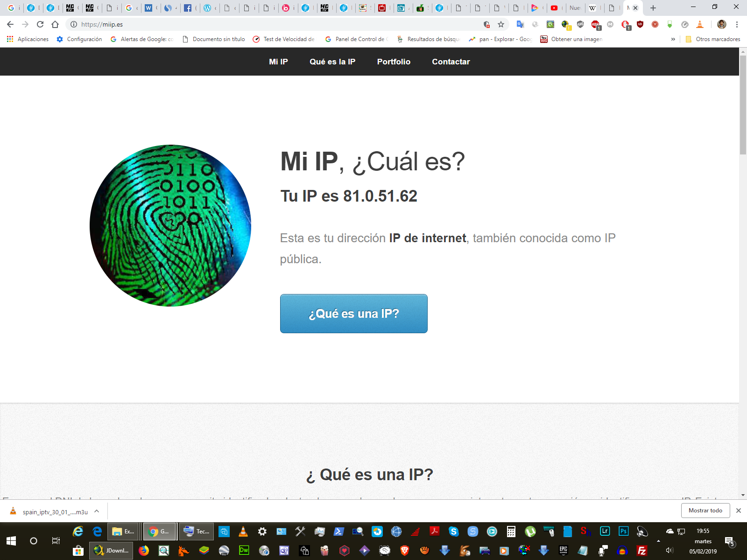This screenshot has height=560, width=747.
Task: Expand options for spain_iptv m3u download
Action: [97, 511]
